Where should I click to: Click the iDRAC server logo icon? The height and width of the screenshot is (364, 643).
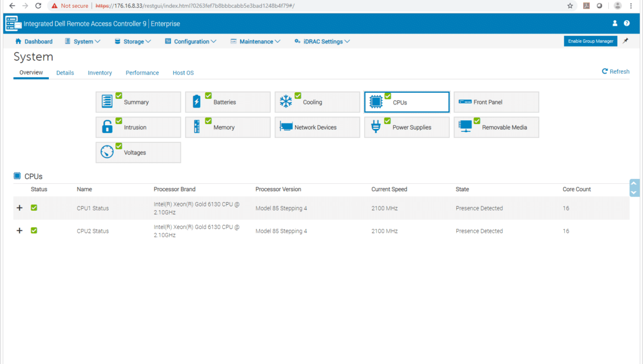pos(13,24)
